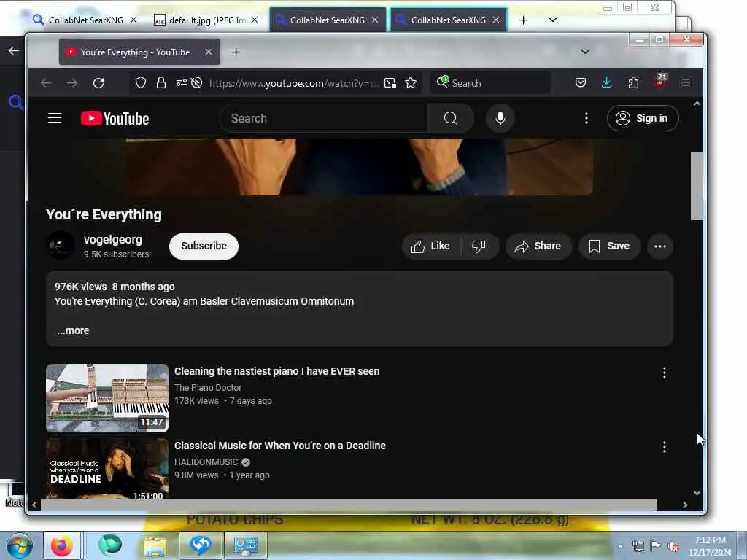This screenshot has height=560, width=747.
Task: Subscribe to vogelgeorg channel
Action: click(x=204, y=246)
